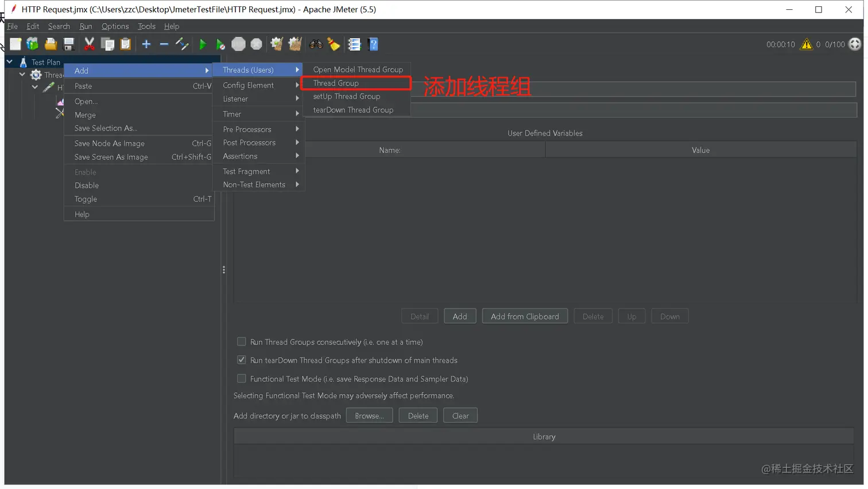Click Toggle in context menu

(x=139, y=199)
